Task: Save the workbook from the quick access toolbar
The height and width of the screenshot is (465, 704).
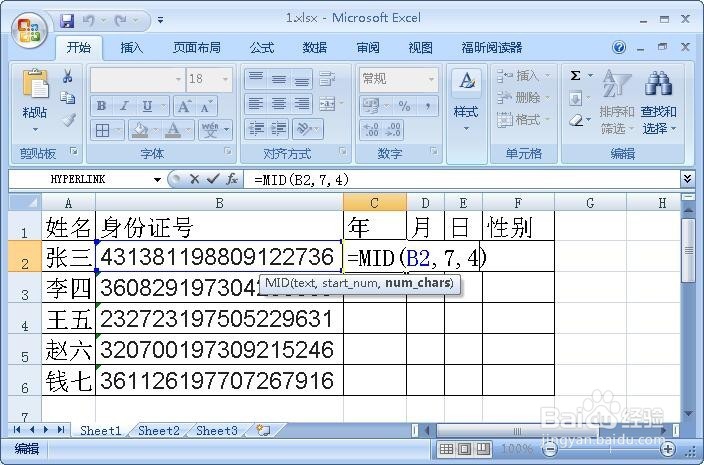Action: pyautogui.click(x=67, y=21)
